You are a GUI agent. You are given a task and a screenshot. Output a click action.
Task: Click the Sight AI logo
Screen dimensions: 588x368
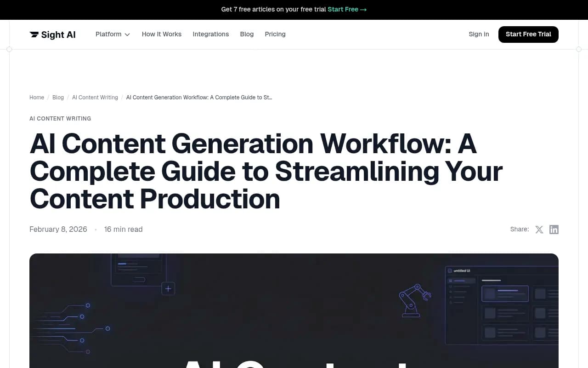coord(52,34)
